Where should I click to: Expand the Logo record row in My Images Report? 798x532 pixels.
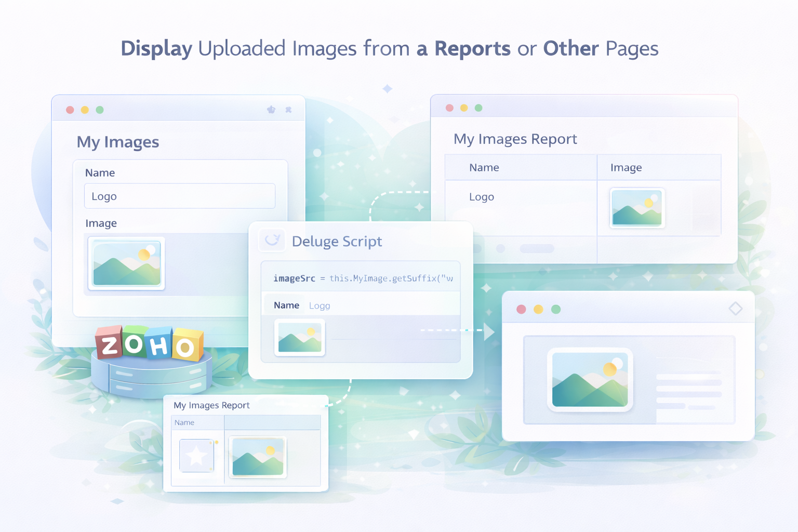[x=482, y=197]
